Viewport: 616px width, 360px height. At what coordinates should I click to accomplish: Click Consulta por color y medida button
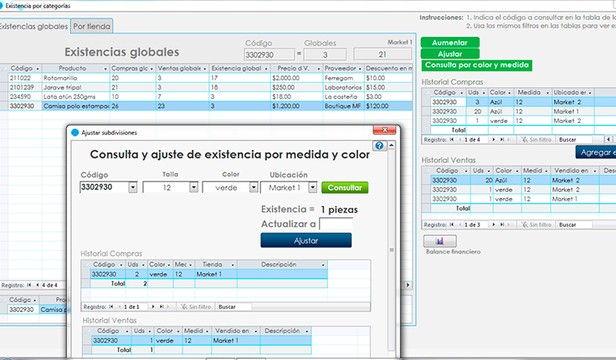477,65
